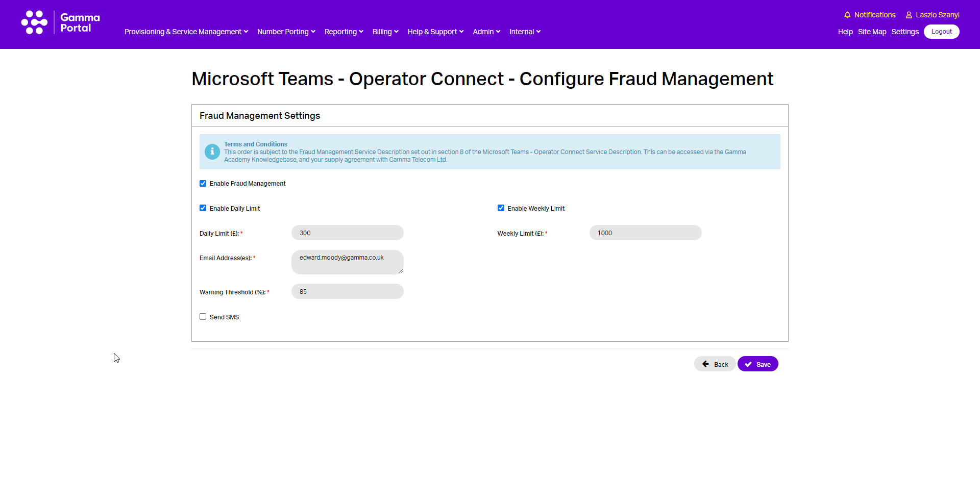The image size is (980, 478).
Task: Open the Help & Support dropdown
Action: pyautogui.click(x=436, y=32)
